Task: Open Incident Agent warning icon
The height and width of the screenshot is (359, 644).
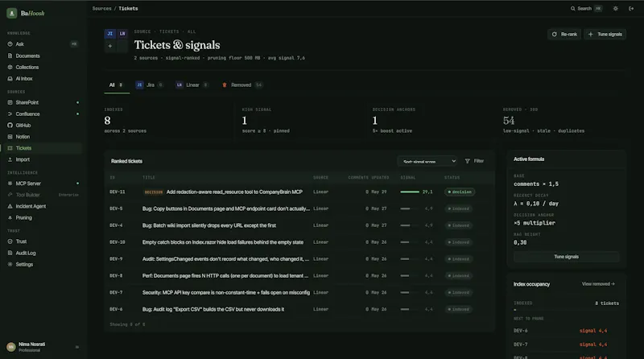Action: 10,206
